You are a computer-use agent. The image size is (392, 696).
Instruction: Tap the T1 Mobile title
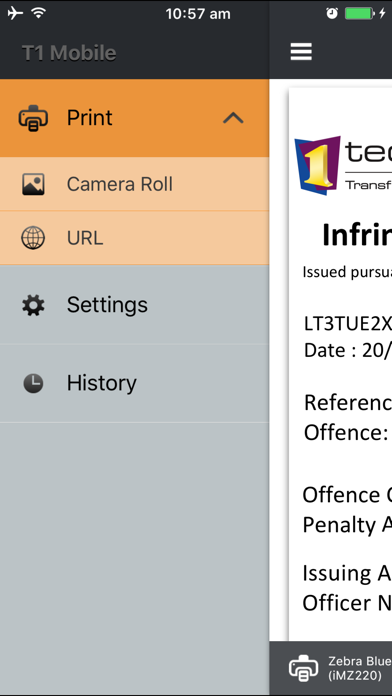click(69, 53)
